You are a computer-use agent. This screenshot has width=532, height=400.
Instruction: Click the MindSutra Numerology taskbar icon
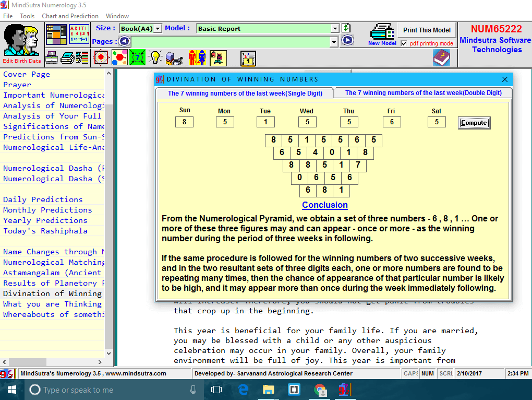click(x=345, y=390)
